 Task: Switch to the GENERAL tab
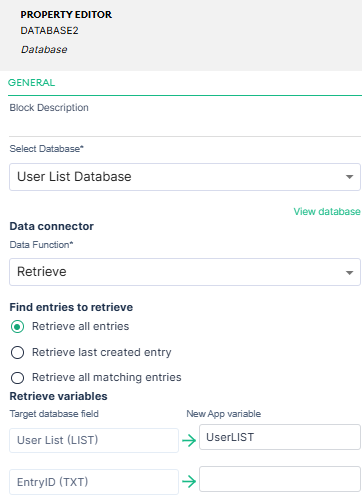tap(31, 83)
